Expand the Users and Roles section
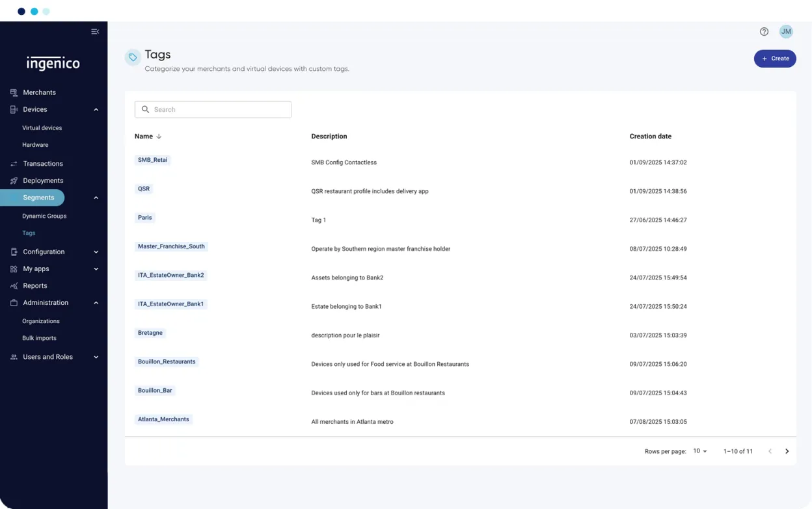The width and height of the screenshot is (812, 509). [96, 357]
